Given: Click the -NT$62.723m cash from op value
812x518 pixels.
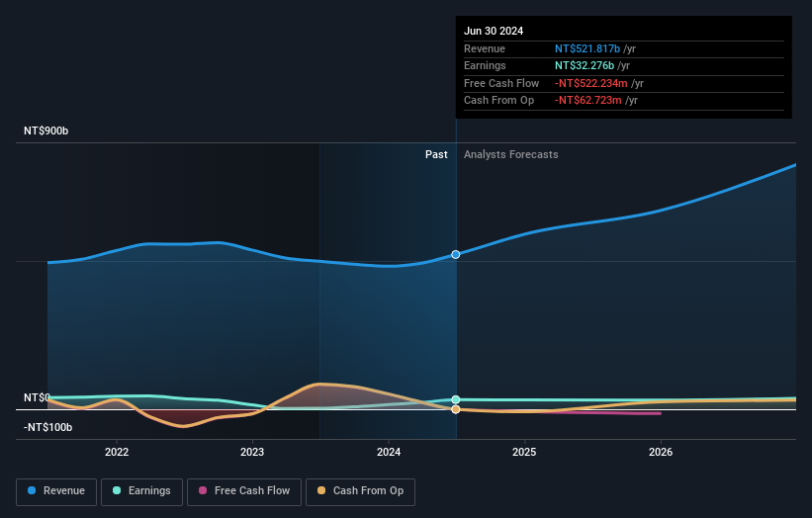Looking at the screenshot, I should (587, 101).
